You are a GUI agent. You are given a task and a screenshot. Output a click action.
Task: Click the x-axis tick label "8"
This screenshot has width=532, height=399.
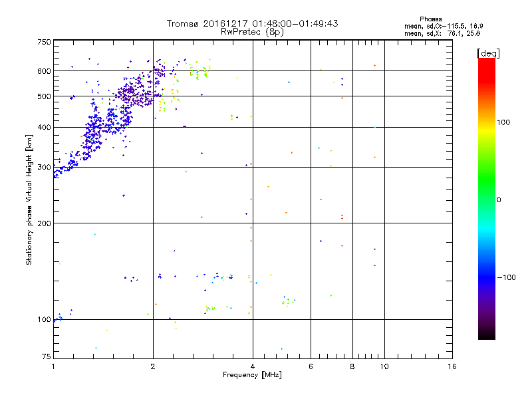pyautogui.click(x=352, y=366)
